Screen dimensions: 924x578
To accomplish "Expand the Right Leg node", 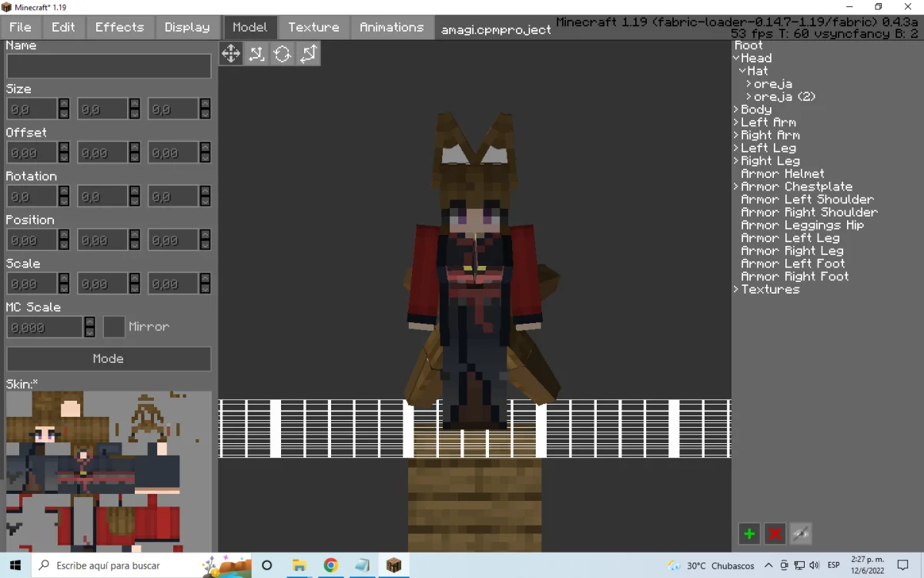I will point(736,161).
